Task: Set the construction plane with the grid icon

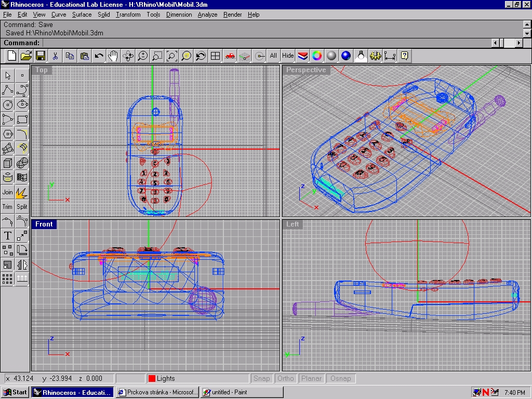Action: 245,56
